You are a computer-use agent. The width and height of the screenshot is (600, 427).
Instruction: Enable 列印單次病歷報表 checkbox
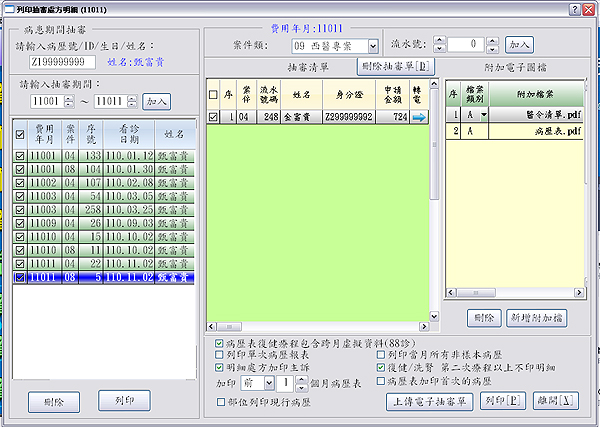[x=220, y=355]
